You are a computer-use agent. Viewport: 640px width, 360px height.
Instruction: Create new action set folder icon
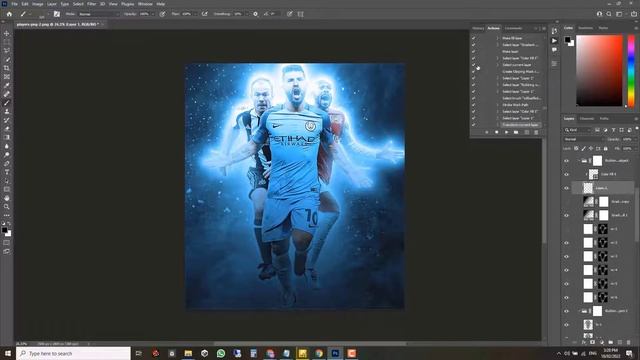516,132
